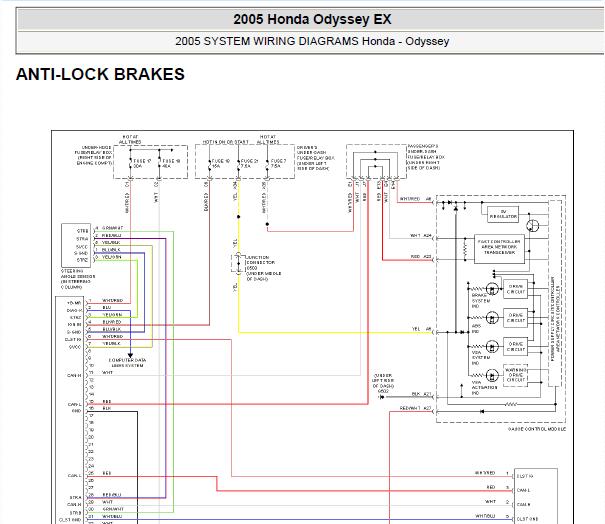
Task: Click the "GRN/WHT" wire label at steering sensor STRB
Action: 112,228
